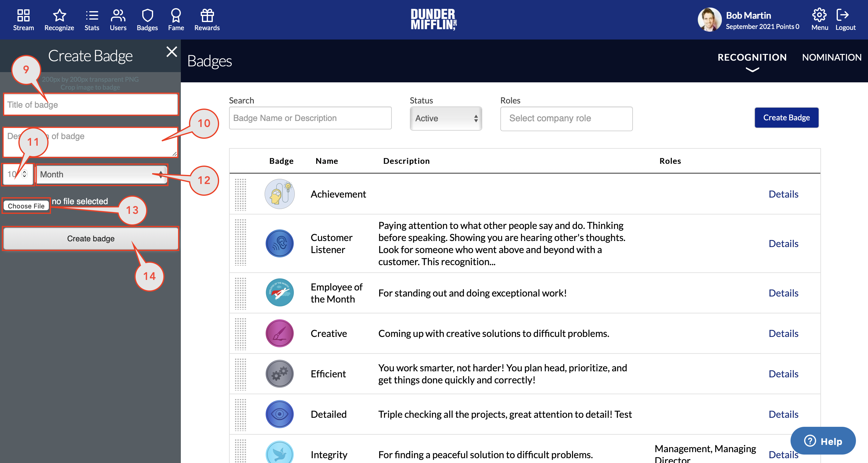Click the Achievement badge icon

point(279,194)
